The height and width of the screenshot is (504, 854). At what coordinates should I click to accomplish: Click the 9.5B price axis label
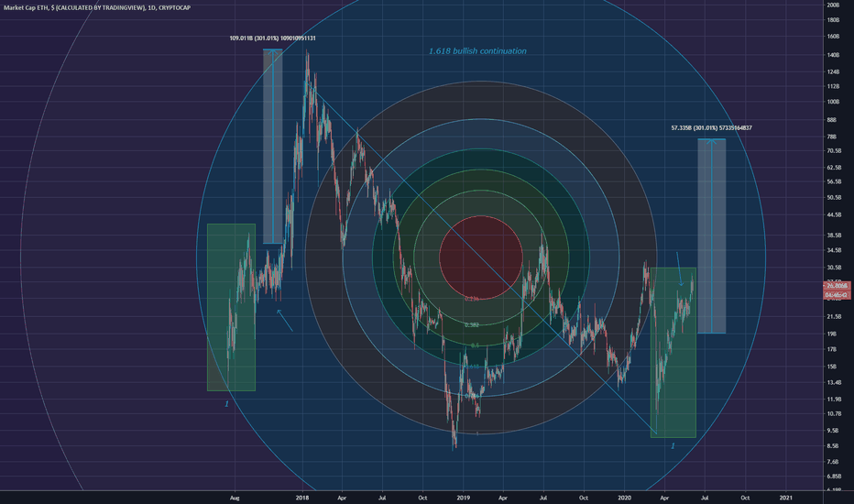[x=833, y=431]
